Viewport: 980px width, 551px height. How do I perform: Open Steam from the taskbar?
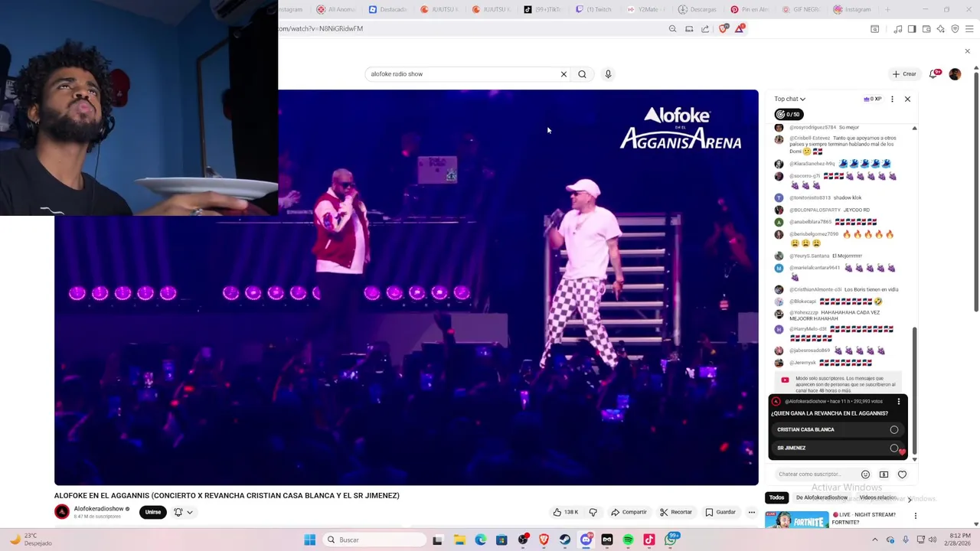[x=565, y=540]
